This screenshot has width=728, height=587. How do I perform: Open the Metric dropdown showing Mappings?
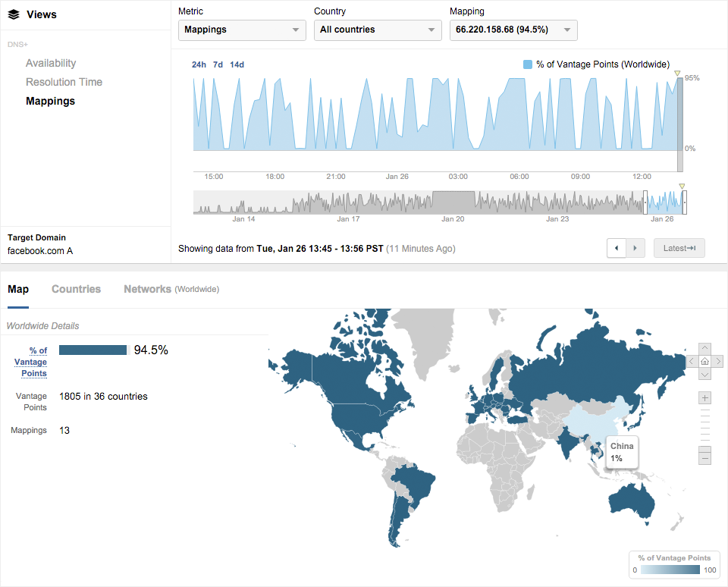click(x=242, y=30)
